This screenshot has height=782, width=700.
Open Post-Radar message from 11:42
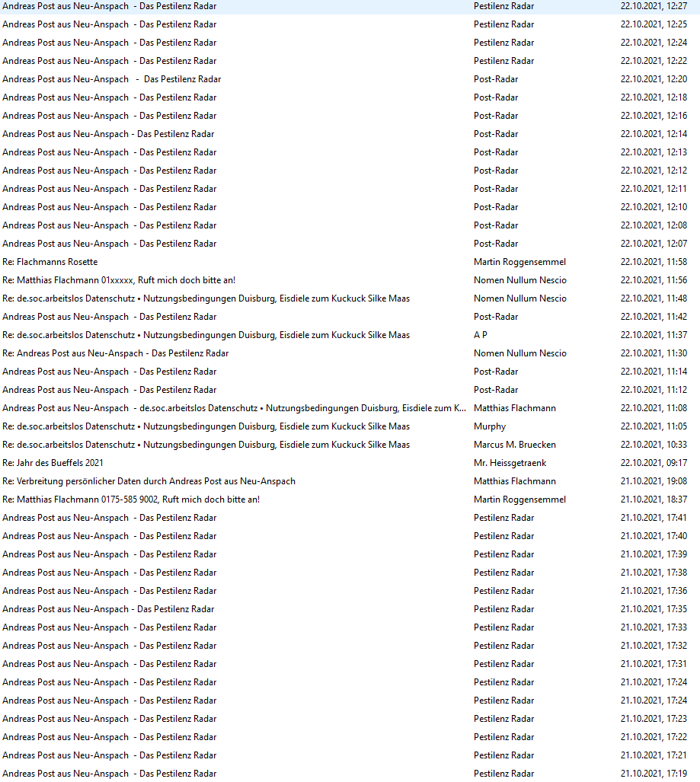pos(350,317)
